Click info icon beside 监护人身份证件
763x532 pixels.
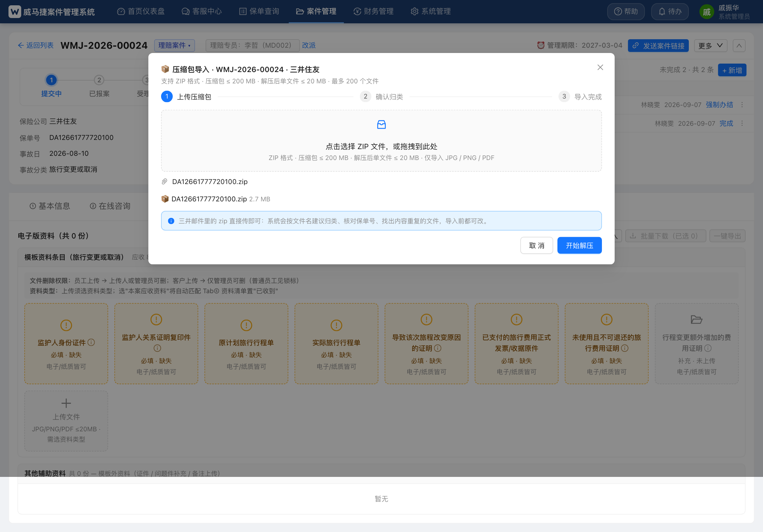91,342
